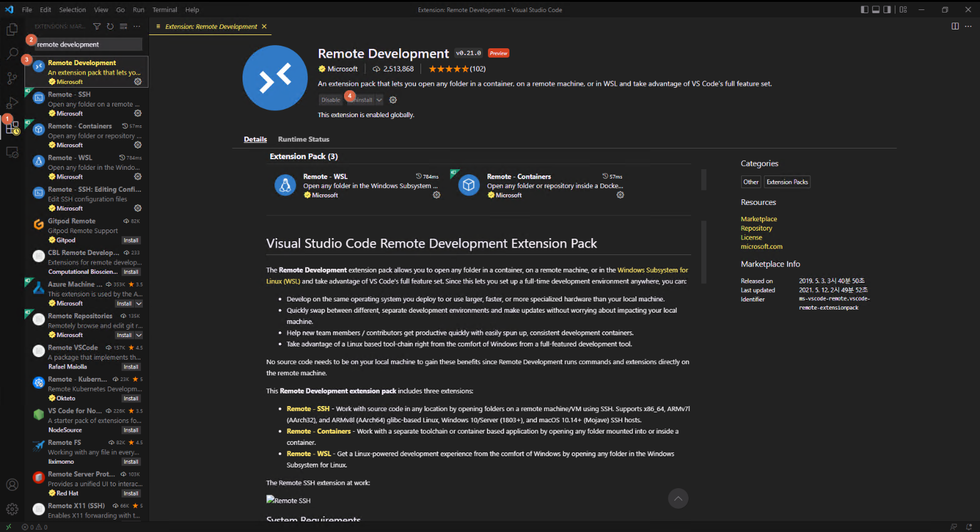Expand the Uninstall dropdown arrow

click(379, 100)
